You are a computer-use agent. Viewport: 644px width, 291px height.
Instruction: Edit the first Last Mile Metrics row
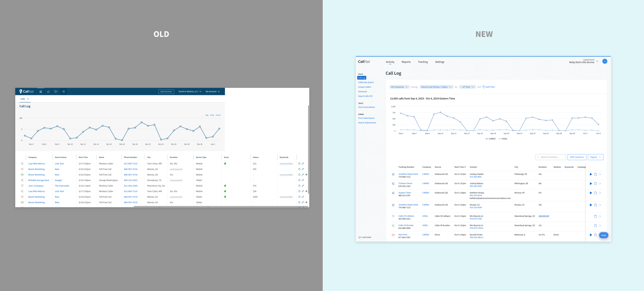click(303, 164)
